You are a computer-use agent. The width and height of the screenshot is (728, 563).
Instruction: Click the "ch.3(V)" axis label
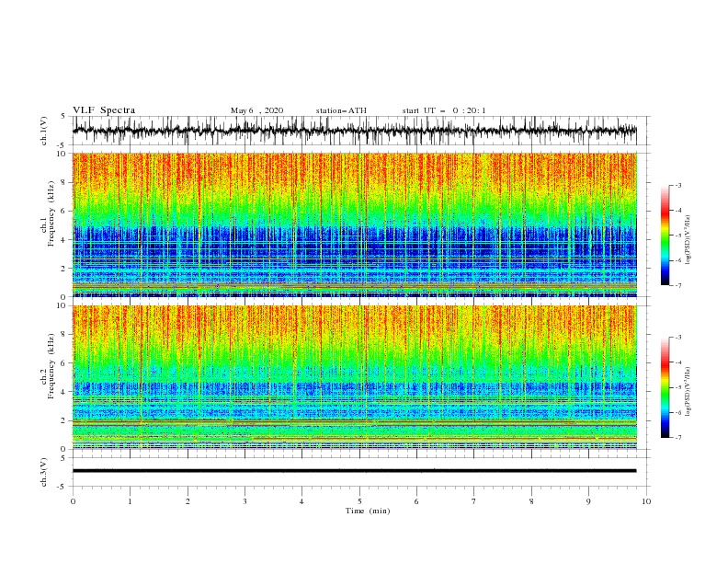[x=44, y=472]
